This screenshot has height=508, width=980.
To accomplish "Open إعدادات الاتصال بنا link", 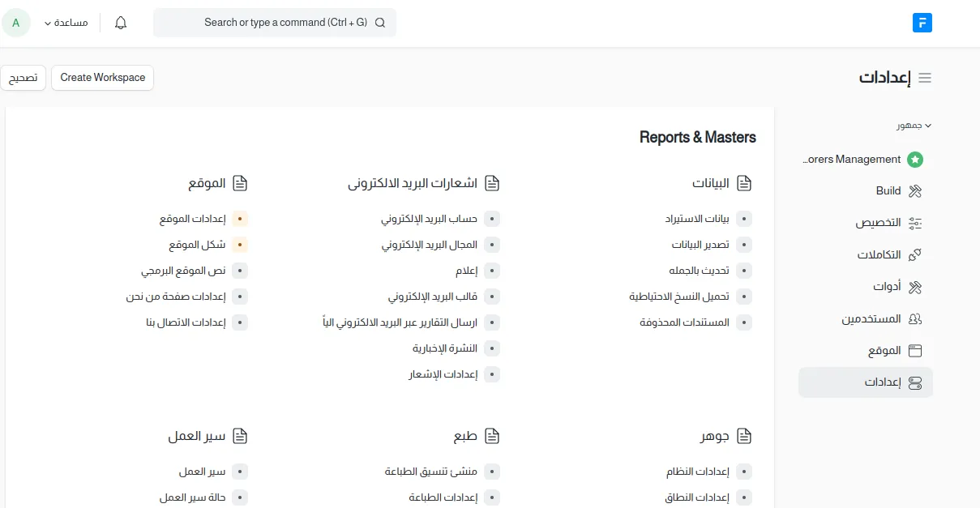I will tap(186, 322).
